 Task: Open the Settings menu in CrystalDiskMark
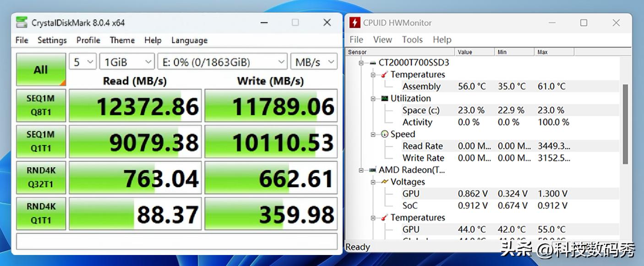click(x=52, y=40)
